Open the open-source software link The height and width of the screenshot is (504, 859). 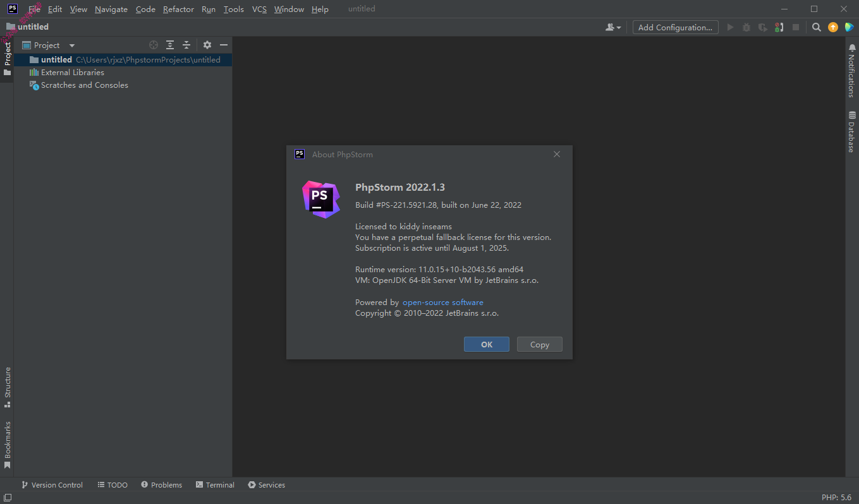(x=443, y=303)
